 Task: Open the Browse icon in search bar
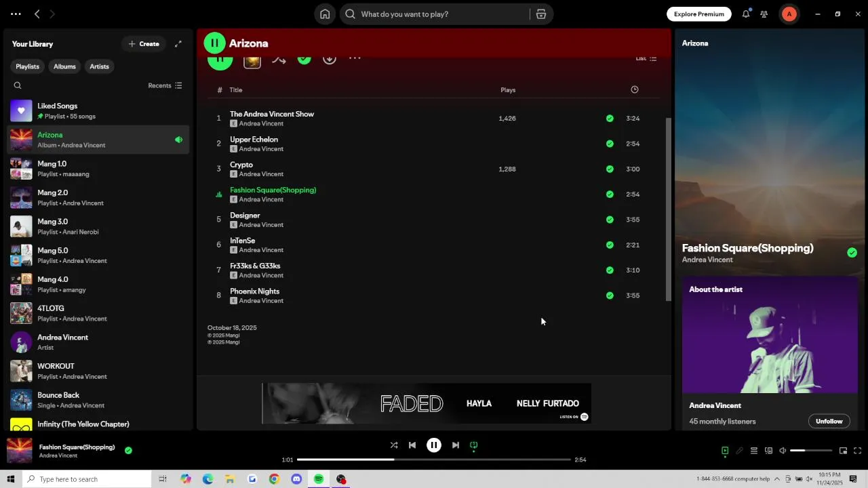(541, 14)
